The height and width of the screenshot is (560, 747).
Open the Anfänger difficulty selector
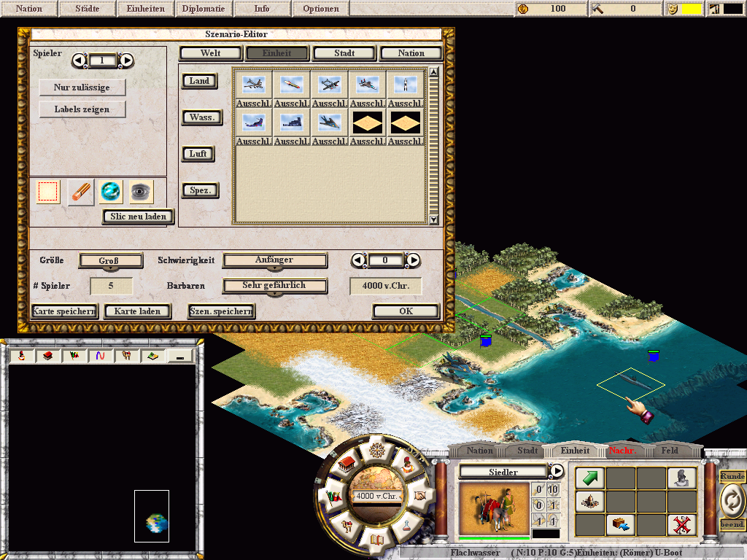[275, 260]
